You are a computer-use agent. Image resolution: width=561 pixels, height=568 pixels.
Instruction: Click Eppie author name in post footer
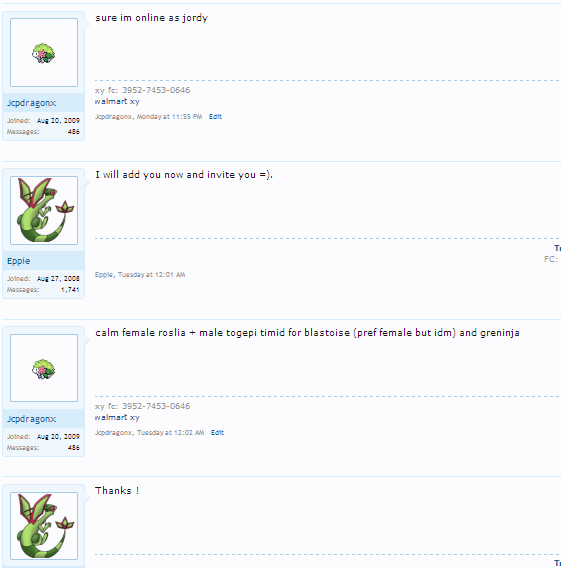pos(104,275)
